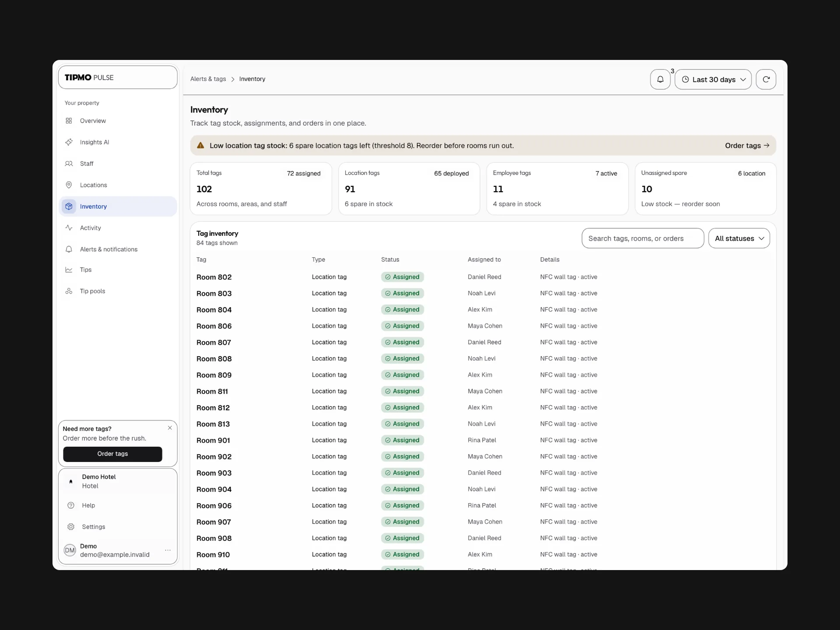Click Rina Patel in Room 901 row
This screenshot has width=840, height=630.
click(482, 440)
